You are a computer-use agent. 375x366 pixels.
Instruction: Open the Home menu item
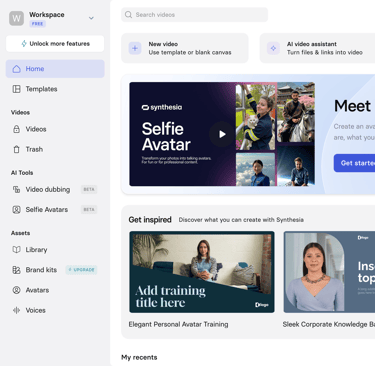click(55, 69)
